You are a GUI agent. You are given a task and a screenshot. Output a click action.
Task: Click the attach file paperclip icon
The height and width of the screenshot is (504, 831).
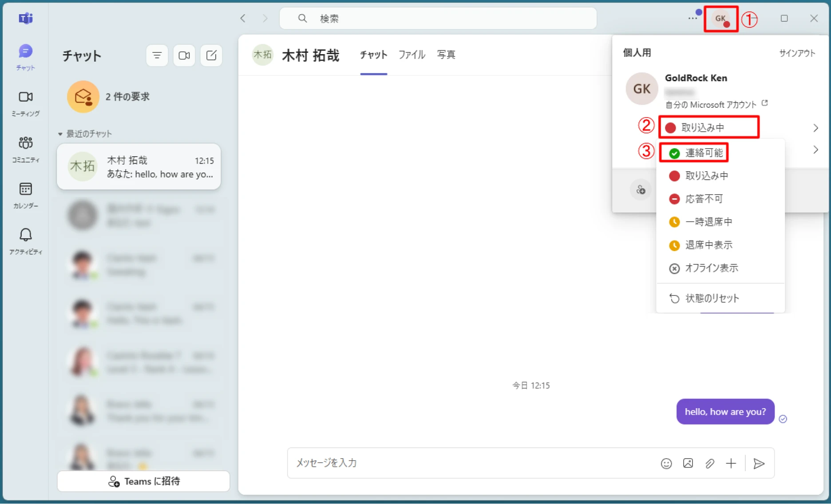(x=709, y=463)
